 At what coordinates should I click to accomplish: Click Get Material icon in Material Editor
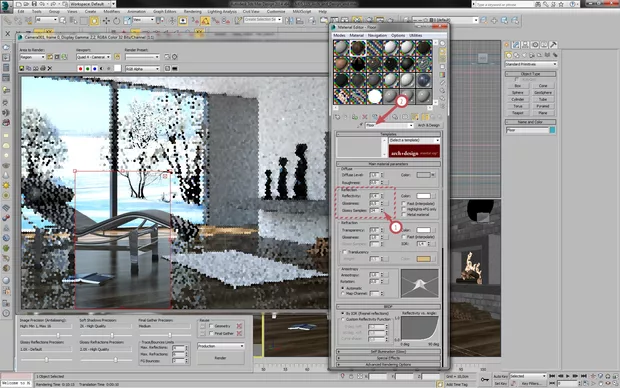(337, 117)
